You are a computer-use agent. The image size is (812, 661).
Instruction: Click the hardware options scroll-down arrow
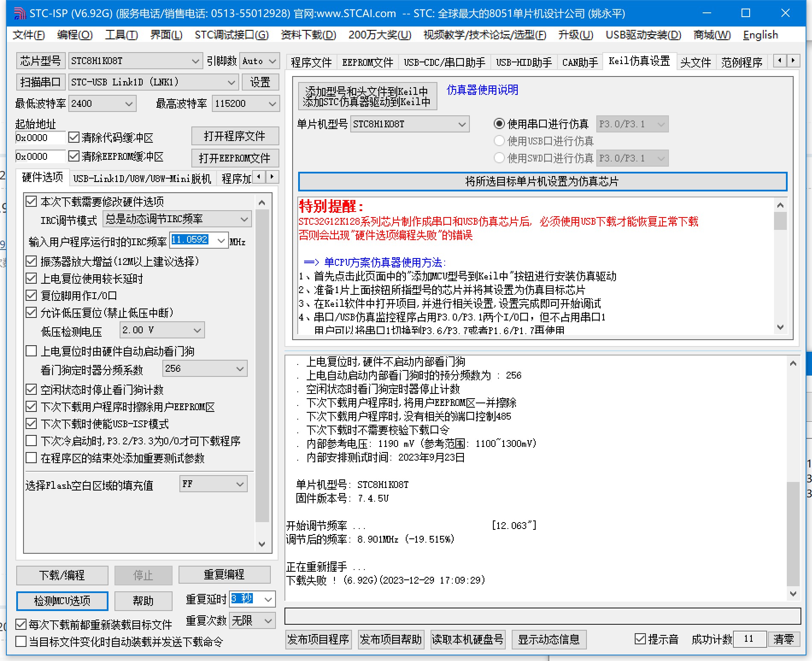coord(262,544)
